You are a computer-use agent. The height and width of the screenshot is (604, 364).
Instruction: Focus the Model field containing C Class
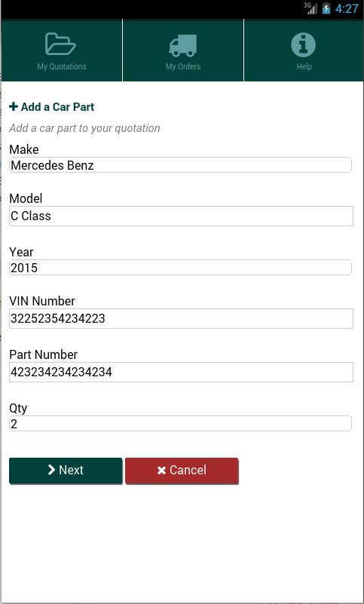point(181,216)
